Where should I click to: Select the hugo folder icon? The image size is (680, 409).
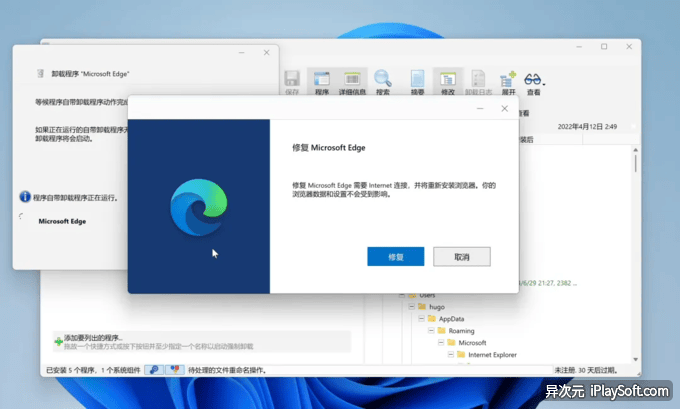(422, 307)
